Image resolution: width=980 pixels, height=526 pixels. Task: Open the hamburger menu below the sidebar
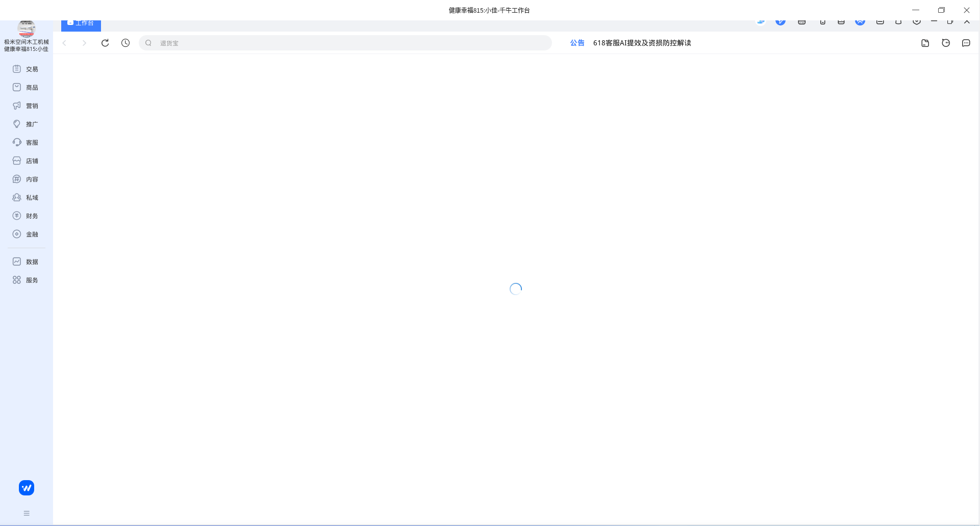pyautogui.click(x=27, y=513)
